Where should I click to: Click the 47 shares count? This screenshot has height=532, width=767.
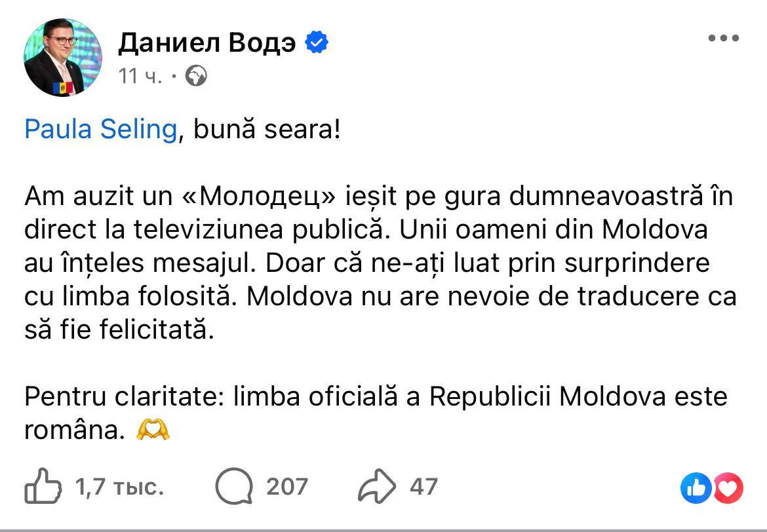point(423,487)
